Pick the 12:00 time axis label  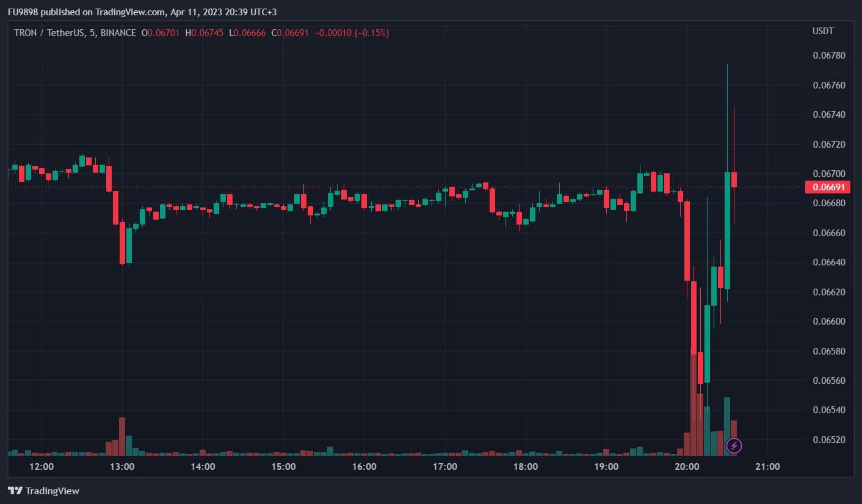(x=42, y=467)
